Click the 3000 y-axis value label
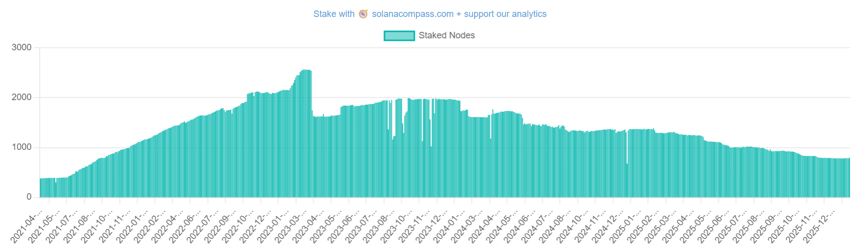The width and height of the screenshot is (868, 244). 21,47
